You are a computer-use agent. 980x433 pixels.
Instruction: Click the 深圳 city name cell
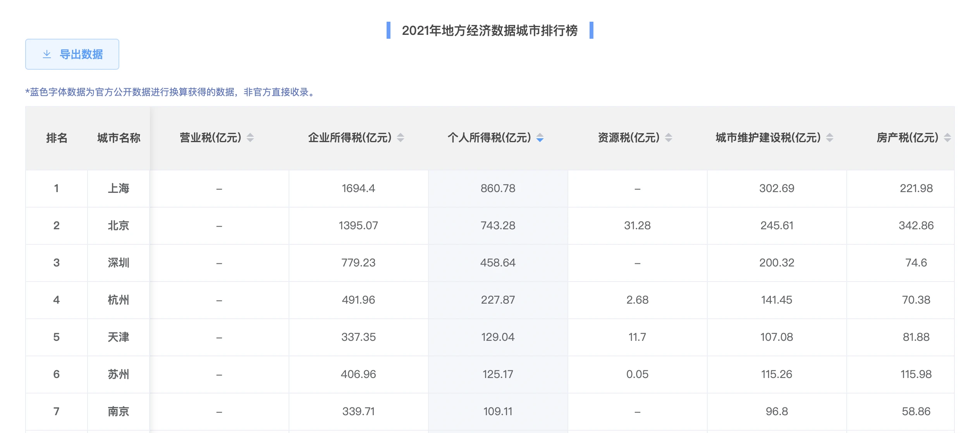click(x=119, y=263)
